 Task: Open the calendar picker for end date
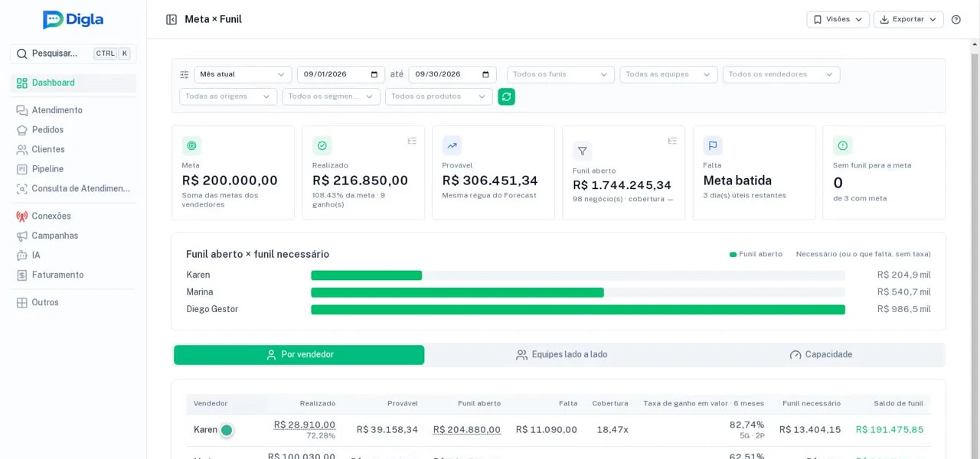[x=486, y=74]
